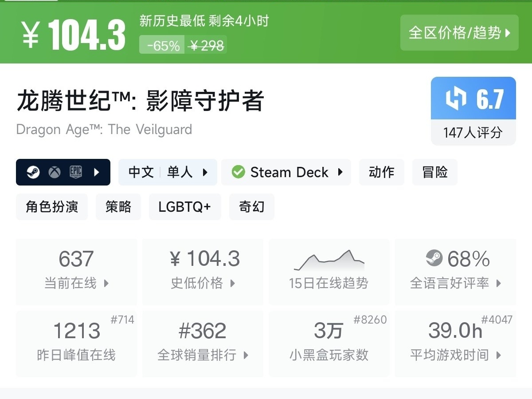532x399 pixels.
Task: Click the yen symbol of the 104.3 price
Action: coord(30,35)
